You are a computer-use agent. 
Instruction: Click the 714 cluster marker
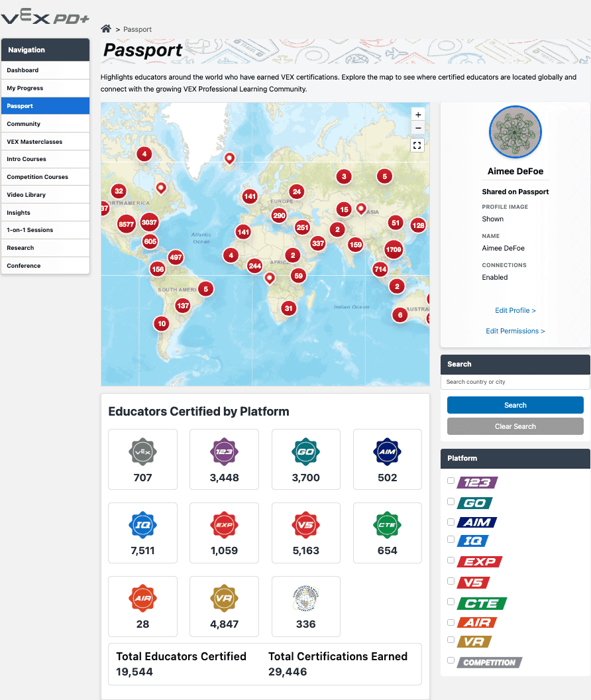point(380,268)
